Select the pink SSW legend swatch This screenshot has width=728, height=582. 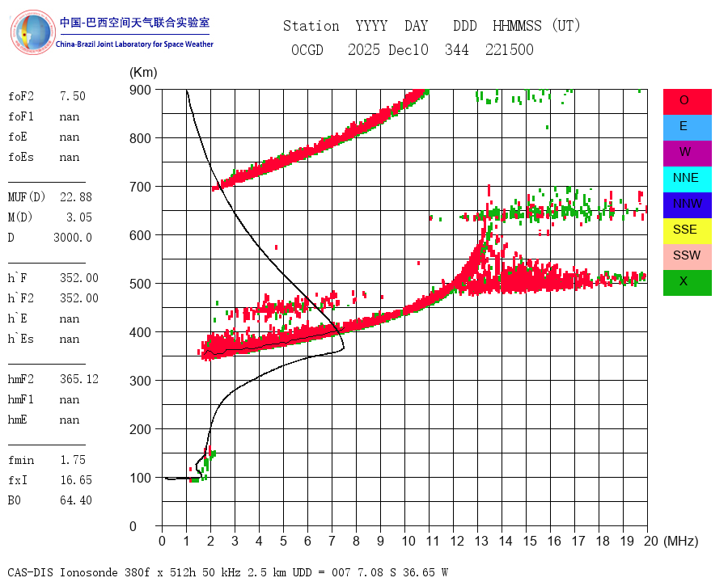pos(687,257)
